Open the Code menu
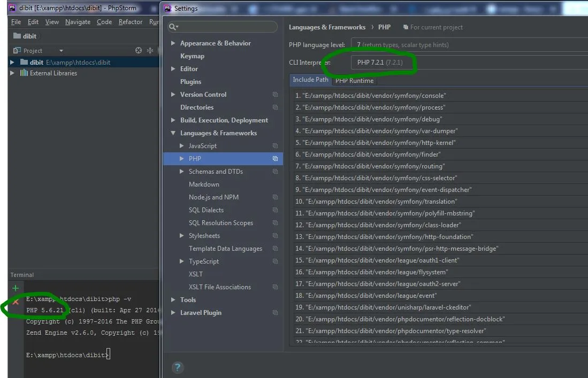Viewport: 588px width, 378px height. pos(104,22)
